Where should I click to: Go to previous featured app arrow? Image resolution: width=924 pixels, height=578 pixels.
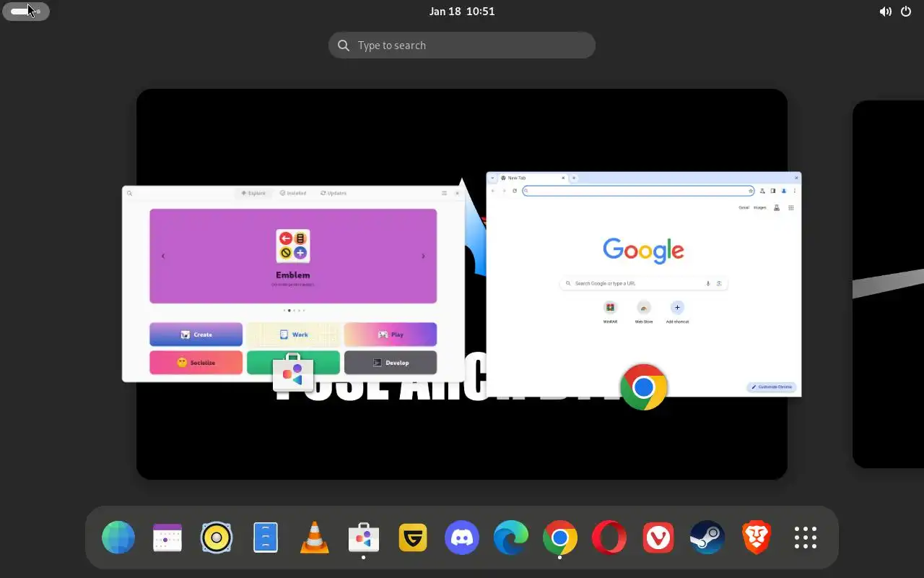[x=163, y=256]
